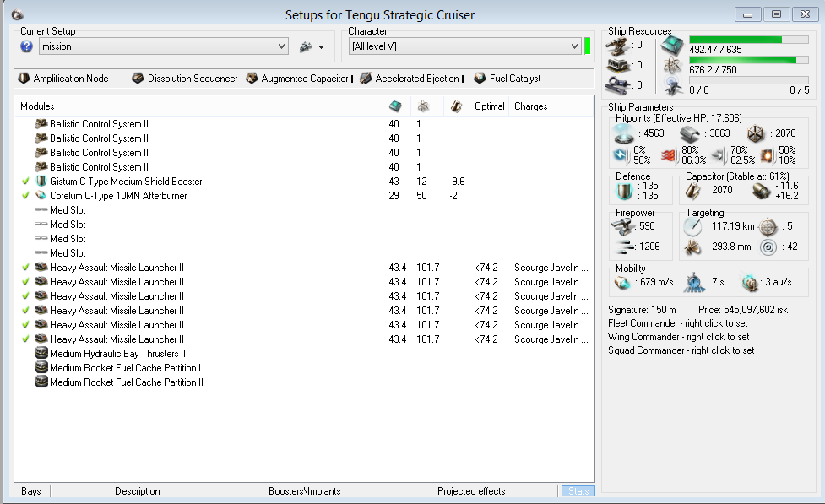Click the CPU resource icon beside 492.47 / 635
Image resolution: width=825 pixels, height=504 pixels.
(x=672, y=46)
